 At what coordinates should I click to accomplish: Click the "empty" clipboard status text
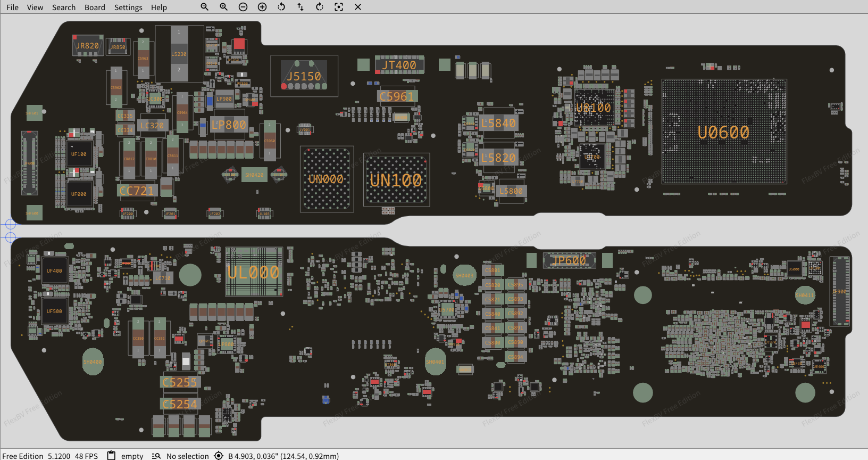(132, 456)
